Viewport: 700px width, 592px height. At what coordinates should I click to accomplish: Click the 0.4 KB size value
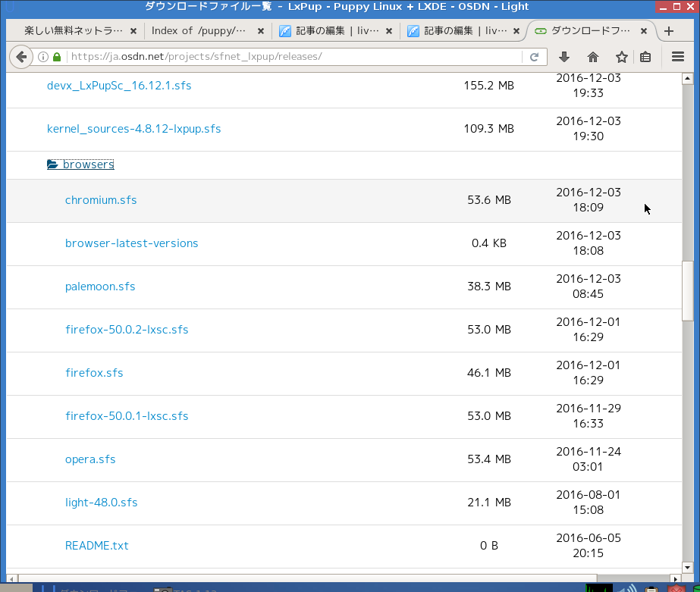tap(489, 243)
